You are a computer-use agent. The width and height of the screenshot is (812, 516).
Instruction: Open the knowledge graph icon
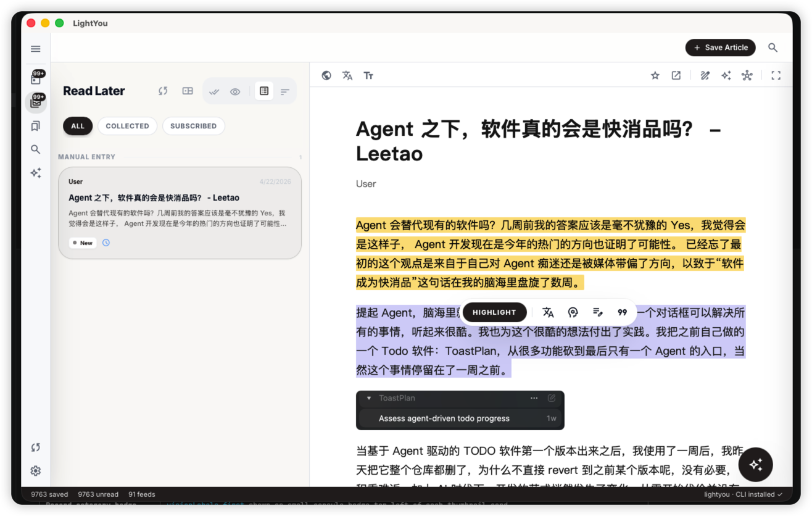tap(747, 75)
